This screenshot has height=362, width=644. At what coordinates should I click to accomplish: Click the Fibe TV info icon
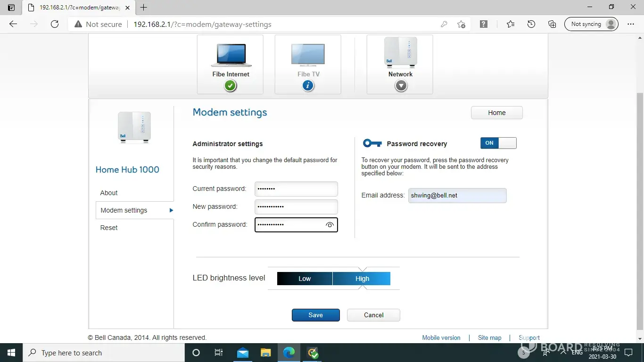pyautogui.click(x=308, y=86)
